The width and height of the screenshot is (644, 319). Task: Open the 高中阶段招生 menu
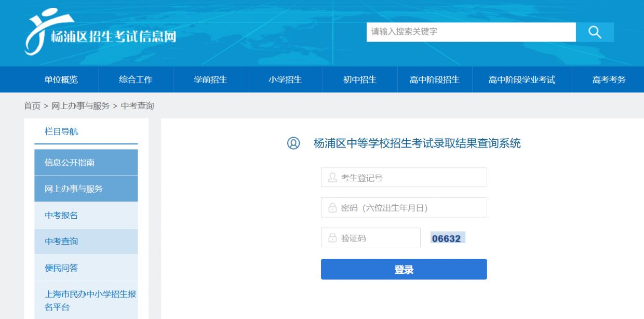coord(434,79)
